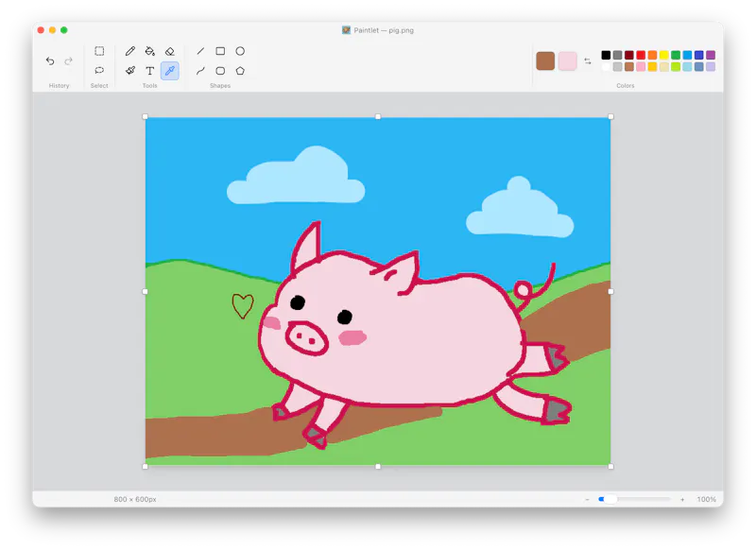Click the left-middle canvas resize handle

tap(146, 292)
